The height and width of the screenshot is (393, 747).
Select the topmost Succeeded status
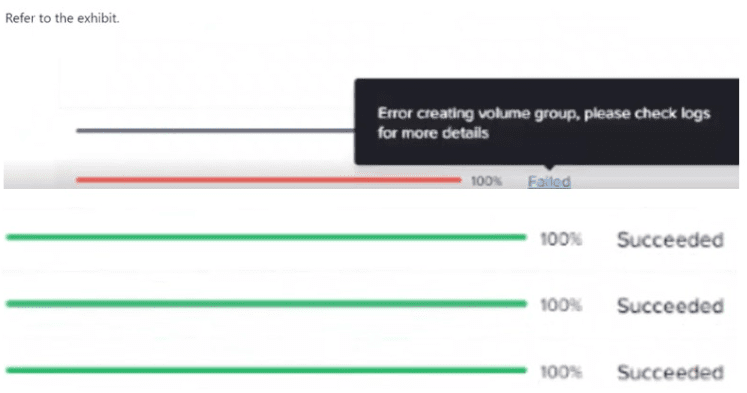pos(670,240)
